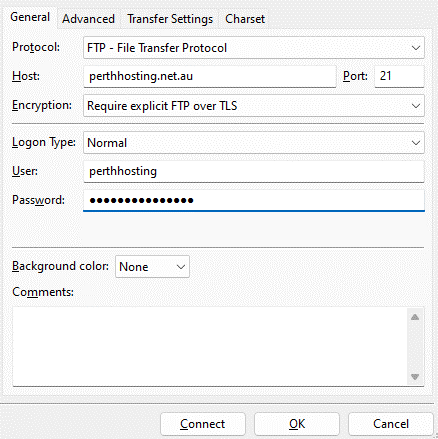This screenshot has height=439, width=438.
Task: Click into the User text field
Action: 254,171
